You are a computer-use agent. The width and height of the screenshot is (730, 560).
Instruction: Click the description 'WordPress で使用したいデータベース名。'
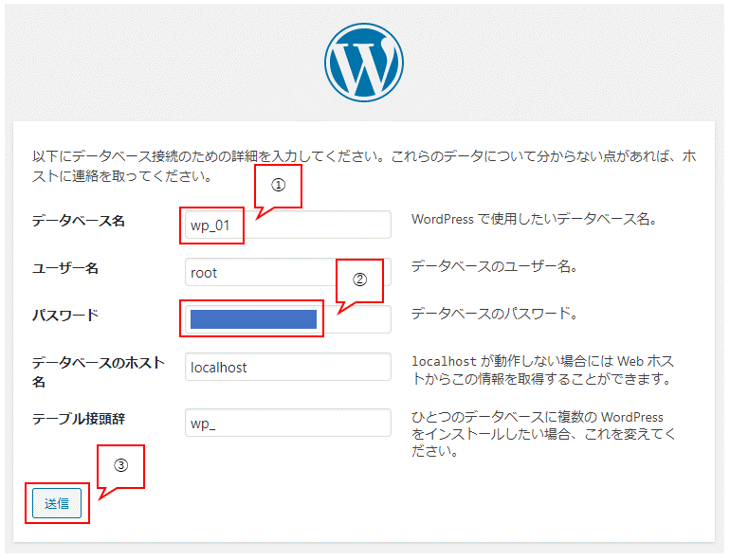pos(535,219)
